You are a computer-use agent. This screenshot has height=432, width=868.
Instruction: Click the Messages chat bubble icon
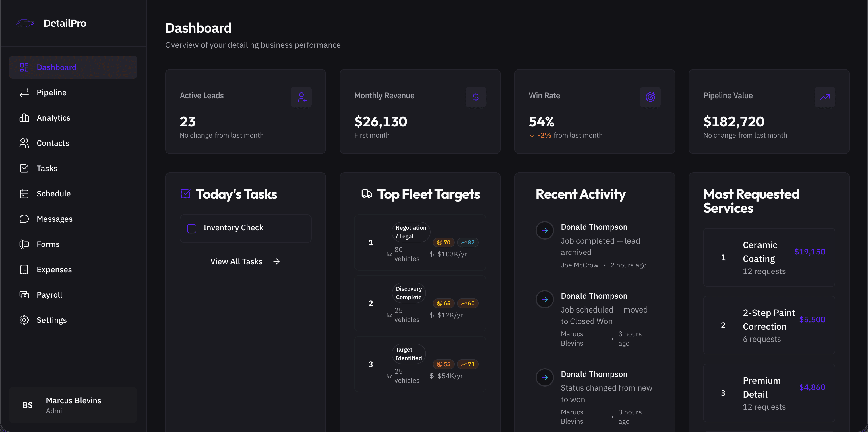[24, 219]
